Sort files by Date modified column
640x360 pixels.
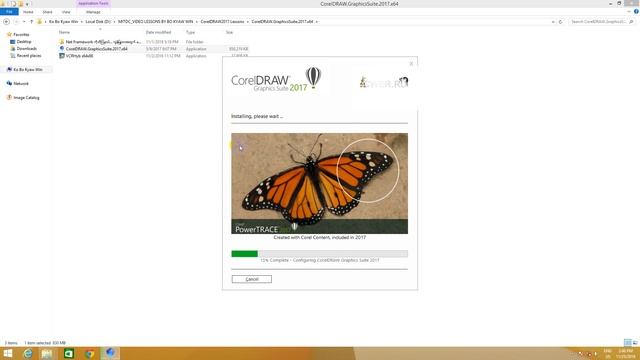click(158, 32)
